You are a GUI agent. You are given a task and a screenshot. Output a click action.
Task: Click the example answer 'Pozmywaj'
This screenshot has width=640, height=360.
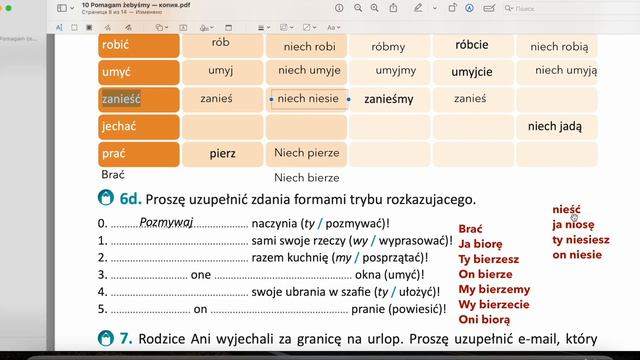pyautogui.click(x=166, y=222)
